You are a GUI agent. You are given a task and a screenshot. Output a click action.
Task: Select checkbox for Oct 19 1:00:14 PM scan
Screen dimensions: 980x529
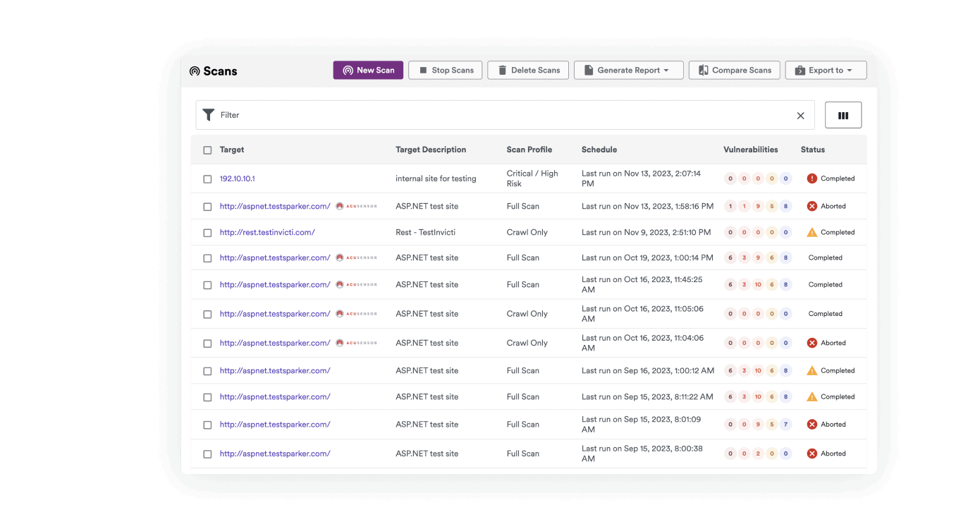coord(207,258)
